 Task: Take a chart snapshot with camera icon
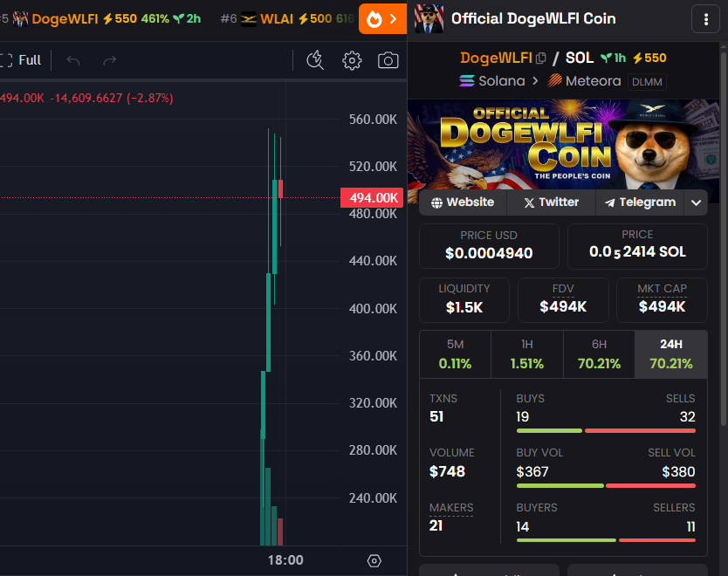pos(388,60)
